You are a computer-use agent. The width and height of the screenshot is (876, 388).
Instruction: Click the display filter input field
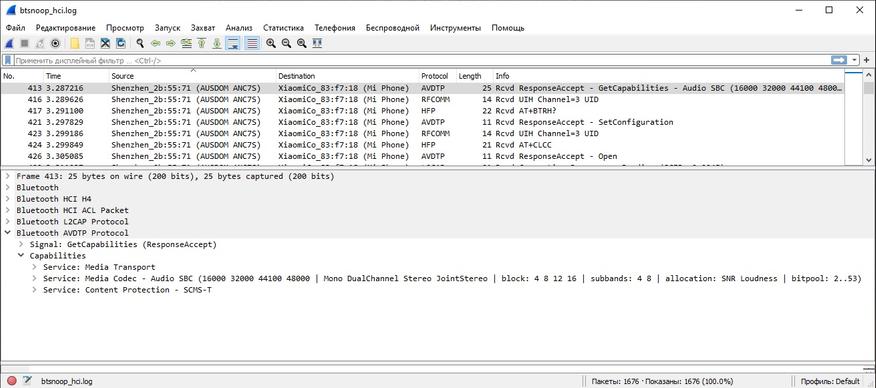point(422,60)
